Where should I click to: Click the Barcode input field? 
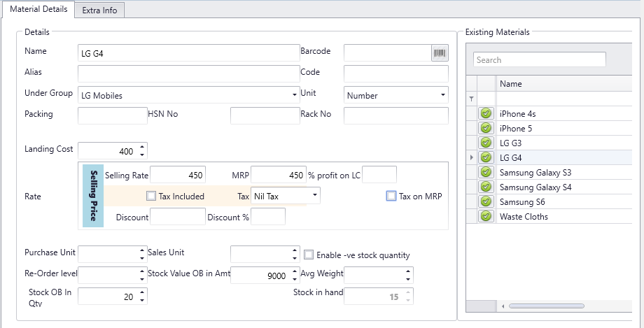coord(388,53)
